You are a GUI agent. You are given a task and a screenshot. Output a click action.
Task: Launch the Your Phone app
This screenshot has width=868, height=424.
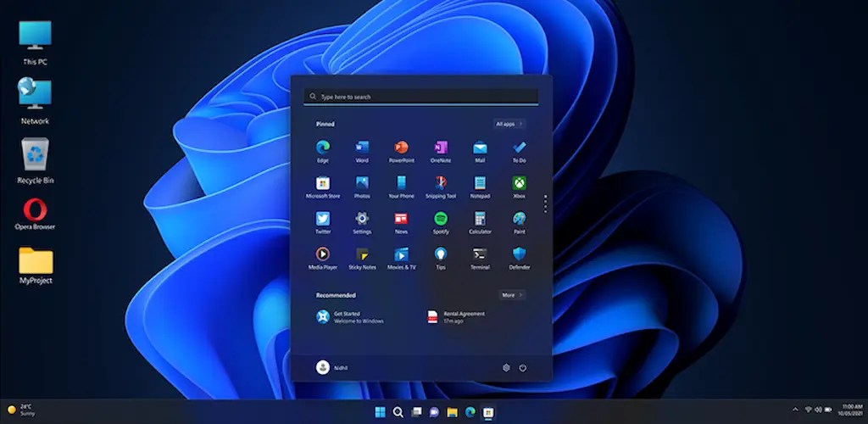pyautogui.click(x=401, y=187)
